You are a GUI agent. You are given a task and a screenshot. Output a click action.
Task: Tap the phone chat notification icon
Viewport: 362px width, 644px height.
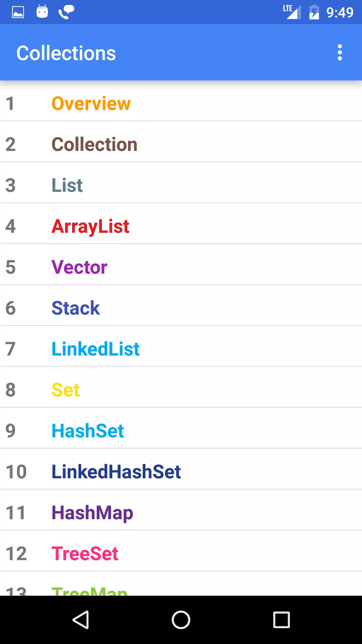tap(66, 12)
